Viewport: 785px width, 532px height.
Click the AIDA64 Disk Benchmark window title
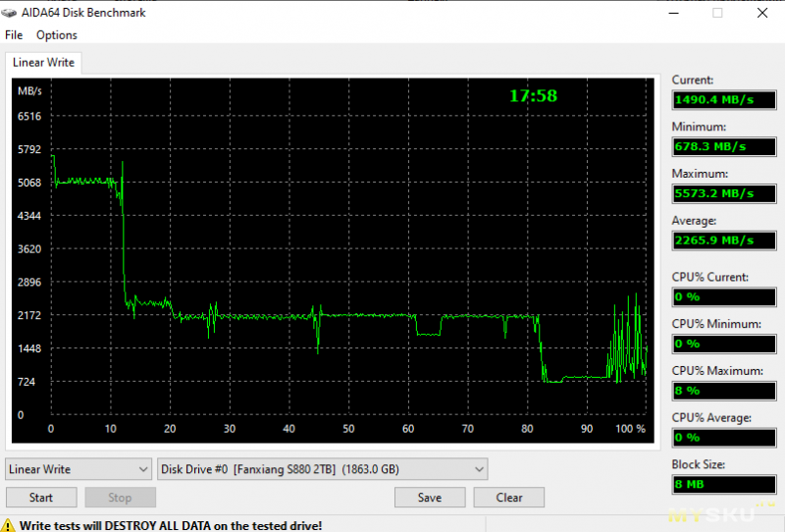coord(83,13)
